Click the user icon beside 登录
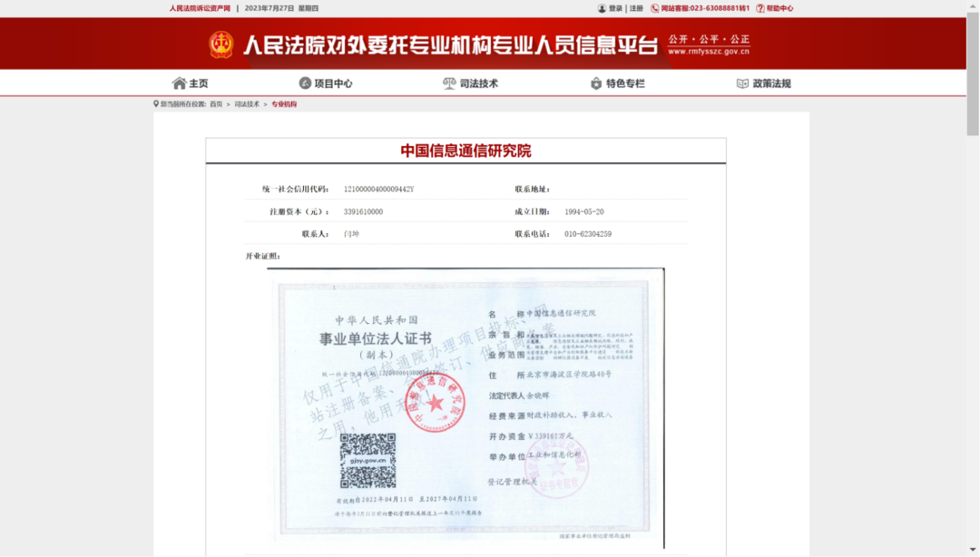Screen dimensions: 980x557 (x=602, y=8)
